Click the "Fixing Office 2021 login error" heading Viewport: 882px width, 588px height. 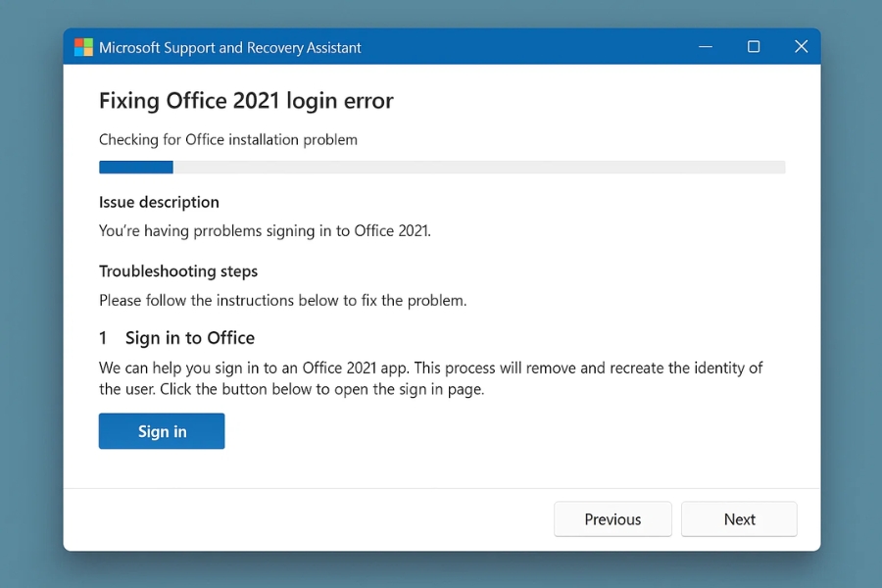point(246,101)
